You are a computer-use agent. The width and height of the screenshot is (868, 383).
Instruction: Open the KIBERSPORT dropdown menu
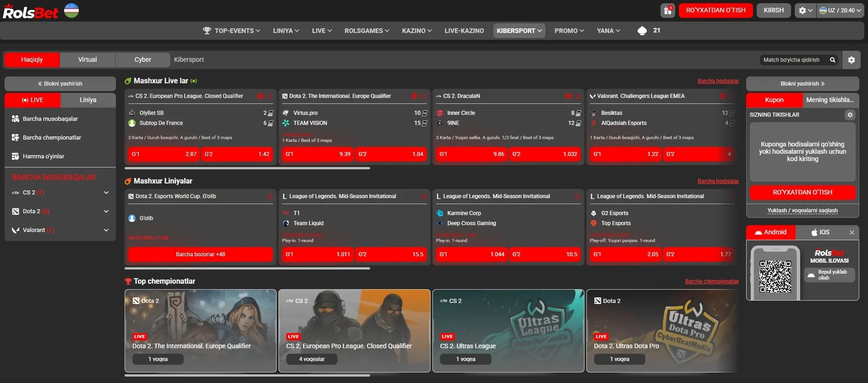(519, 31)
